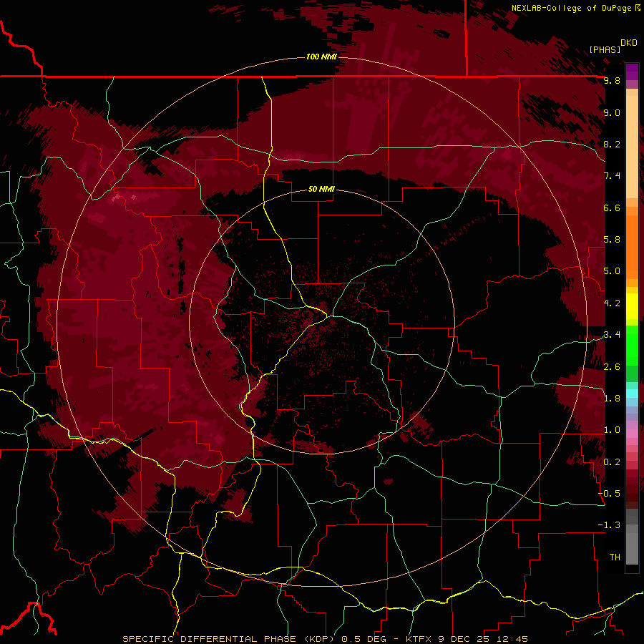Pick the pink band of the color bar

(x=632, y=434)
